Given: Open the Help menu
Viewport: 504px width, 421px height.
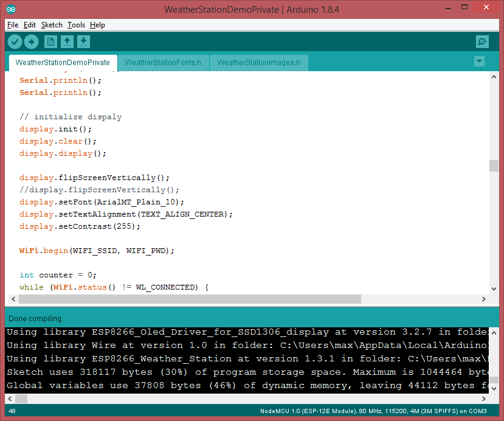Looking at the screenshot, I should (x=97, y=25).
